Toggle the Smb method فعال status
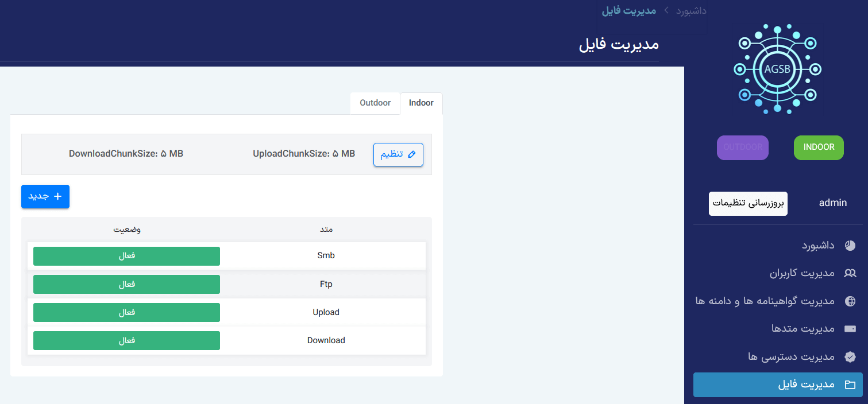868x404 pixels. point(126,256)
